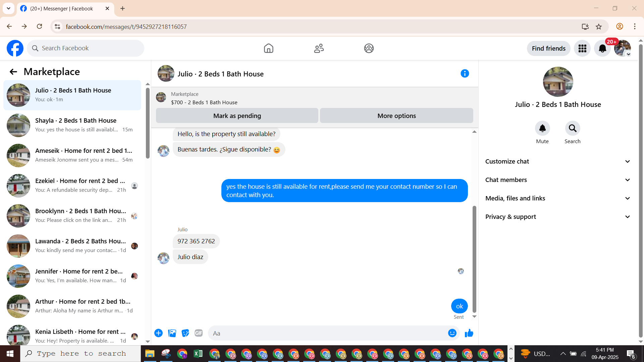Image resolution: width=644 pixels, height=362 pixels.
Task: Go to the Home feed icon
Action: coord(268,48)
